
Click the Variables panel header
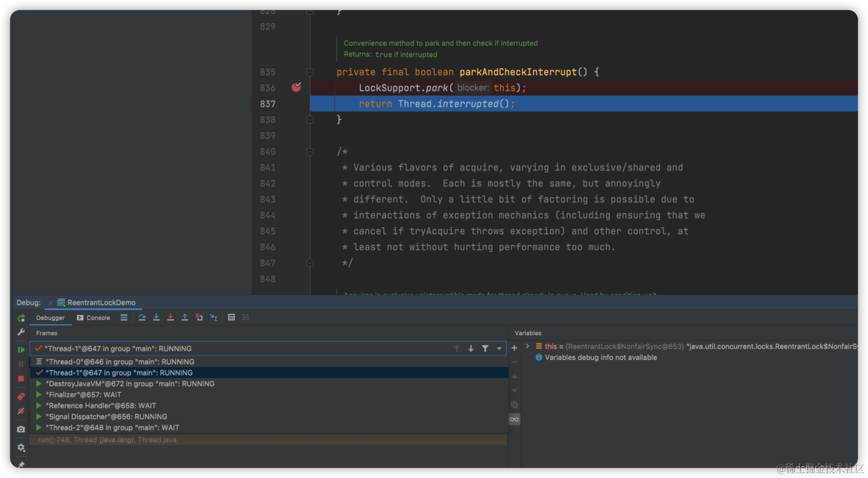(528, 333)
